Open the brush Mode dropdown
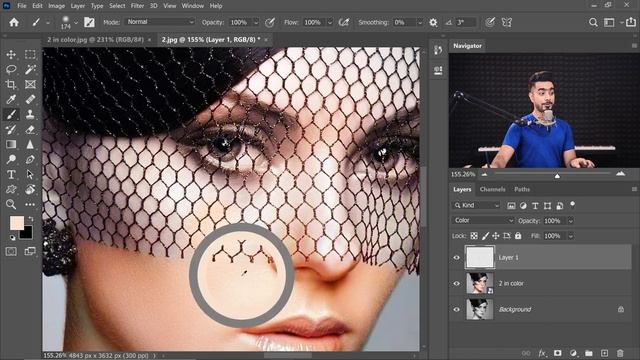The height and width of the screenshot is (360, 640). click(160, 22)
